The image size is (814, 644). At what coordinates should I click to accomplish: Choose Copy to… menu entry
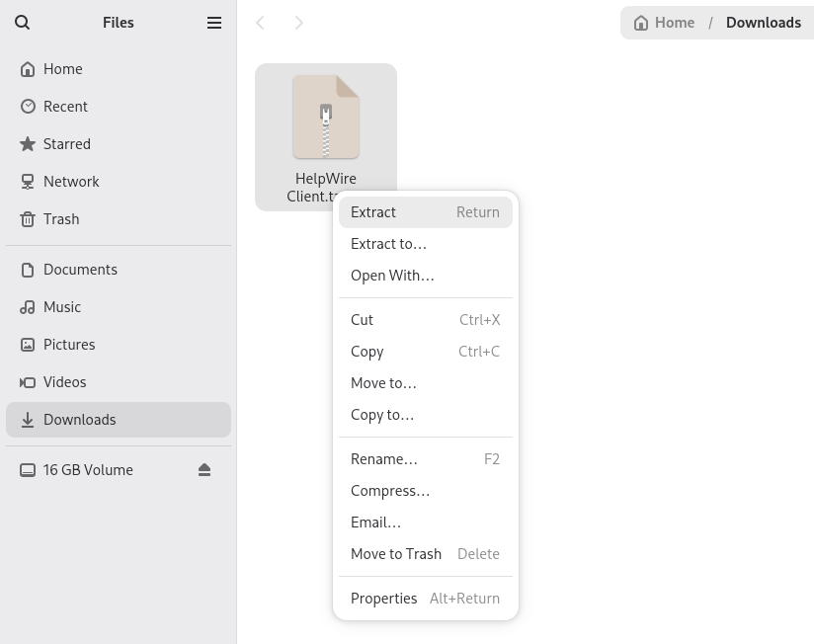[x=426, y=415]
